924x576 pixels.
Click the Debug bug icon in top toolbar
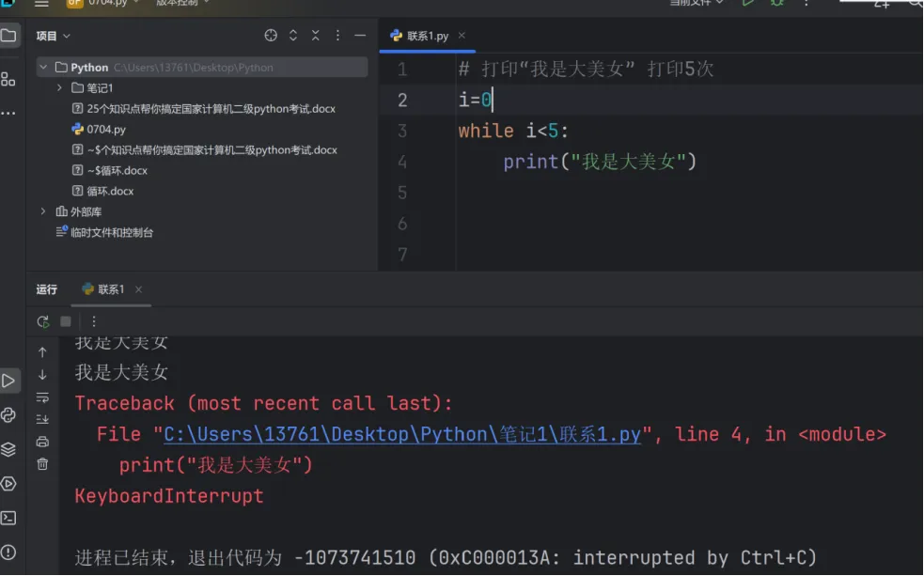coord(777,3)
